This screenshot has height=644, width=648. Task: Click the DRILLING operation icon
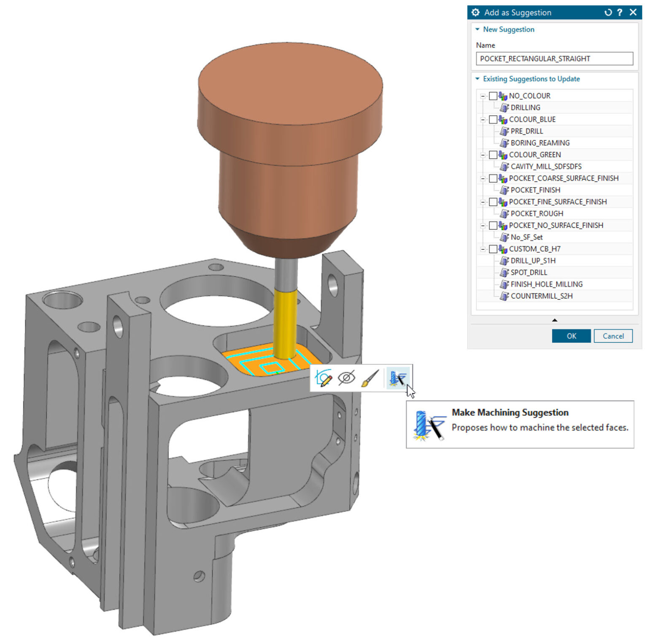click(x=504, y=108)
